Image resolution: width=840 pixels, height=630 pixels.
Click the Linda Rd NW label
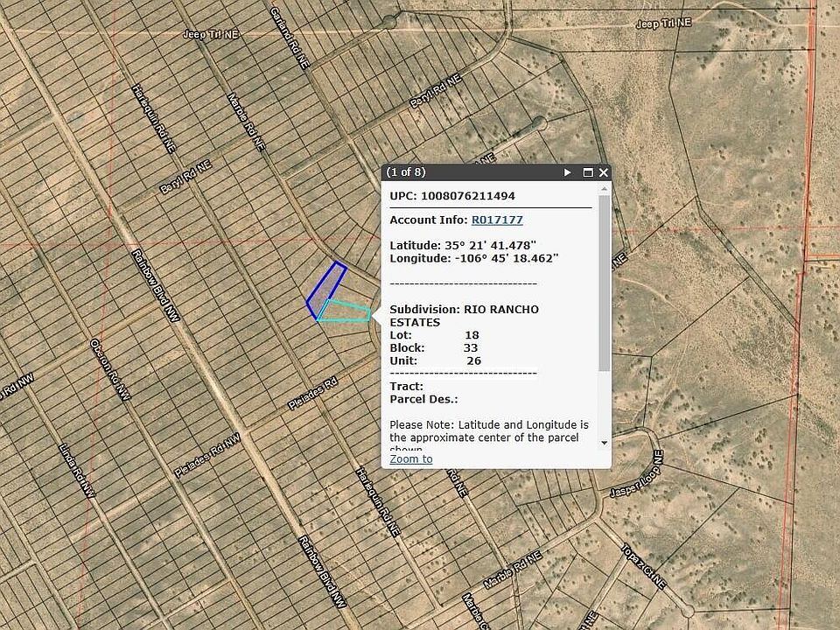(x=77, y=472)
